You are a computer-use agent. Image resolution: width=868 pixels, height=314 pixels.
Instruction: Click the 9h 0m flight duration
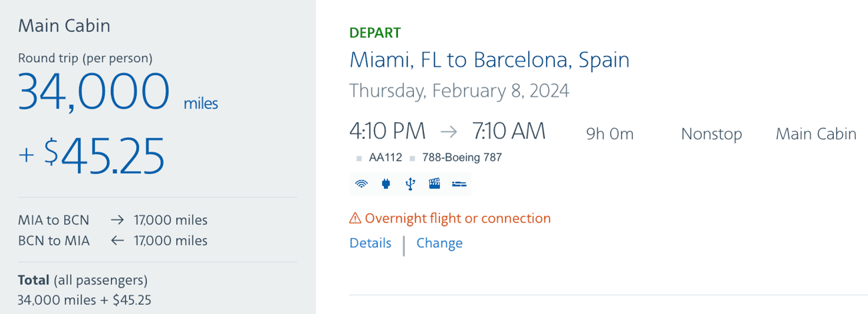click(610, 134)
